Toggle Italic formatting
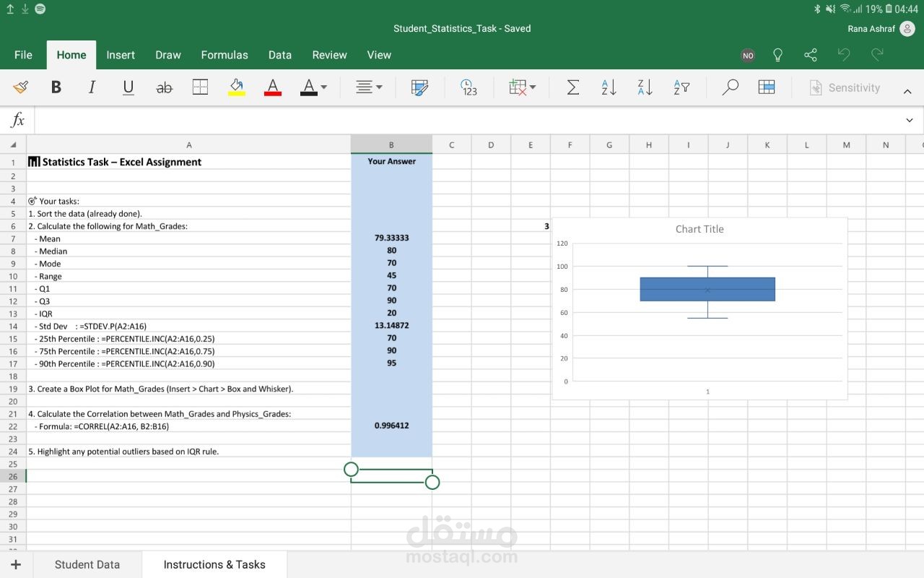The height and width of the screenshot is (578, 924). (x=92, y=87)
